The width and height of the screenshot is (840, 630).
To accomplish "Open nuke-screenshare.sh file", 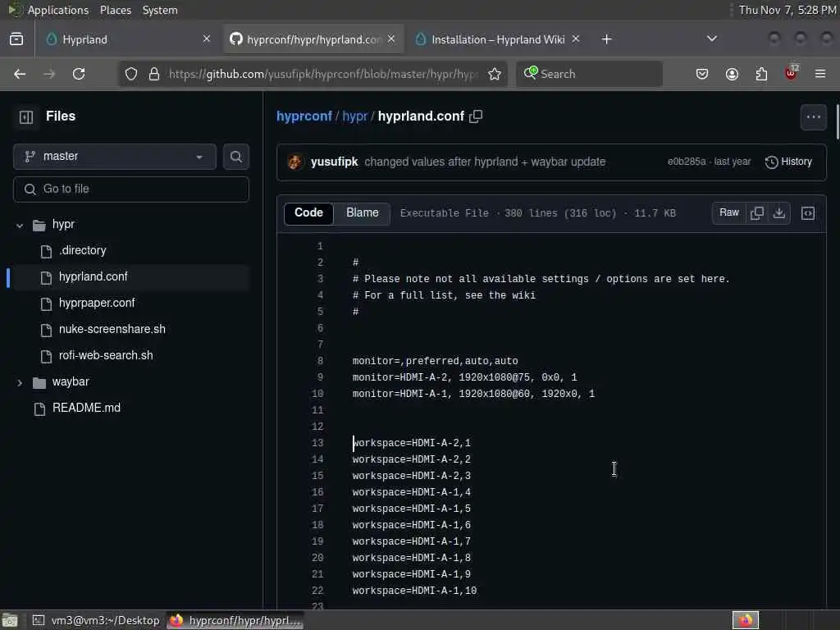I will click(x=112, y=330).
